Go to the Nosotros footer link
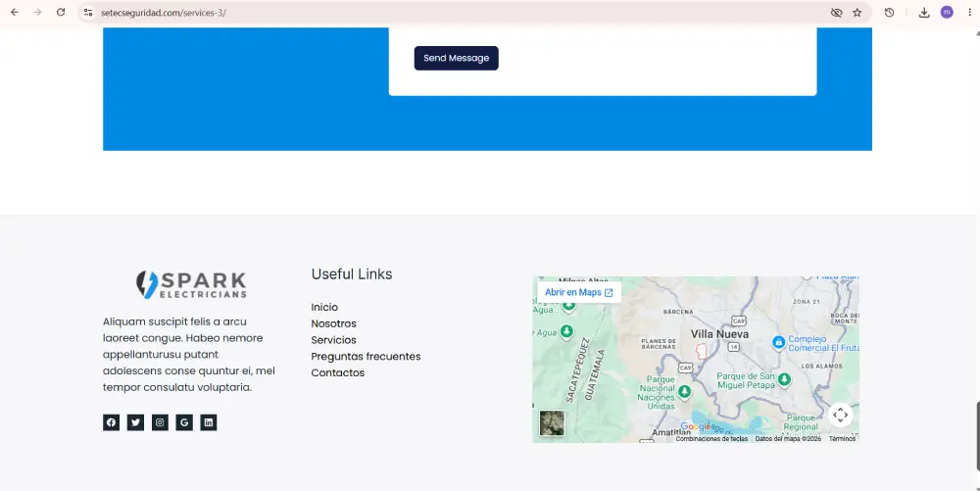980x491 pixels. coord(334,323)
